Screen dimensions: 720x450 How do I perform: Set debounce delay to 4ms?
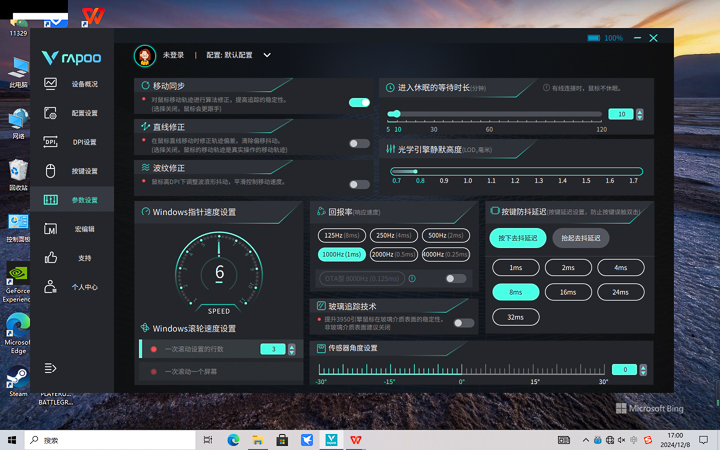620,267
